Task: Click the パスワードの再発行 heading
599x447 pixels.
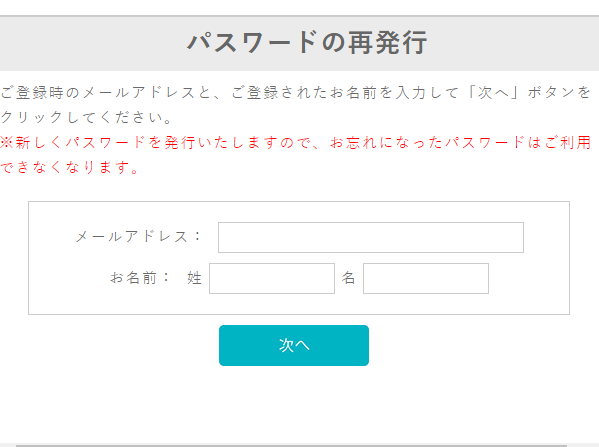Action: click(x=307, y=42)
